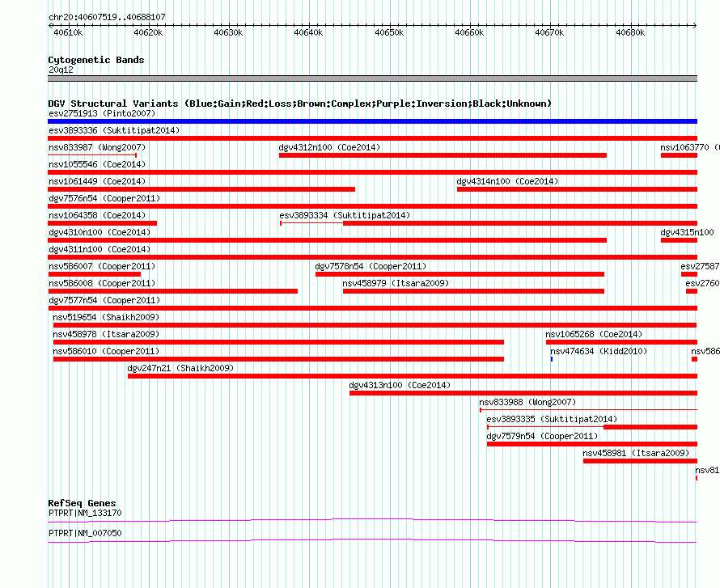Click the nsv1055546 (Coe2014) variant label
Screen dimensions: 720x588
(x=97, y=164)
